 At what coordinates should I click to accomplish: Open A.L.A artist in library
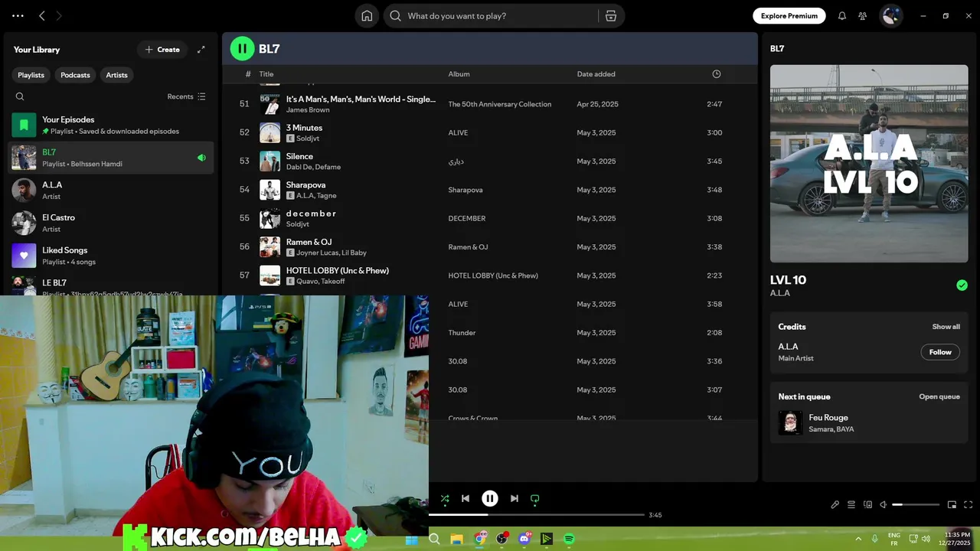[x=111, y=191]
